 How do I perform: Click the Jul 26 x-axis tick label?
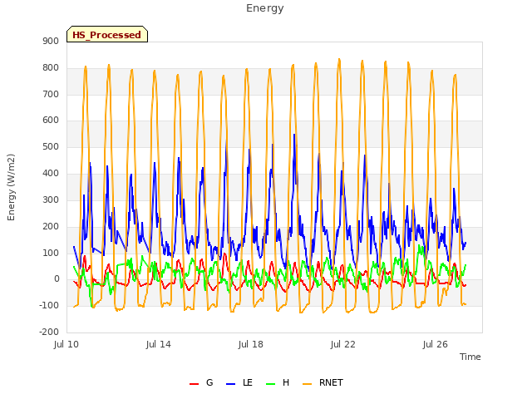(436, 344)
